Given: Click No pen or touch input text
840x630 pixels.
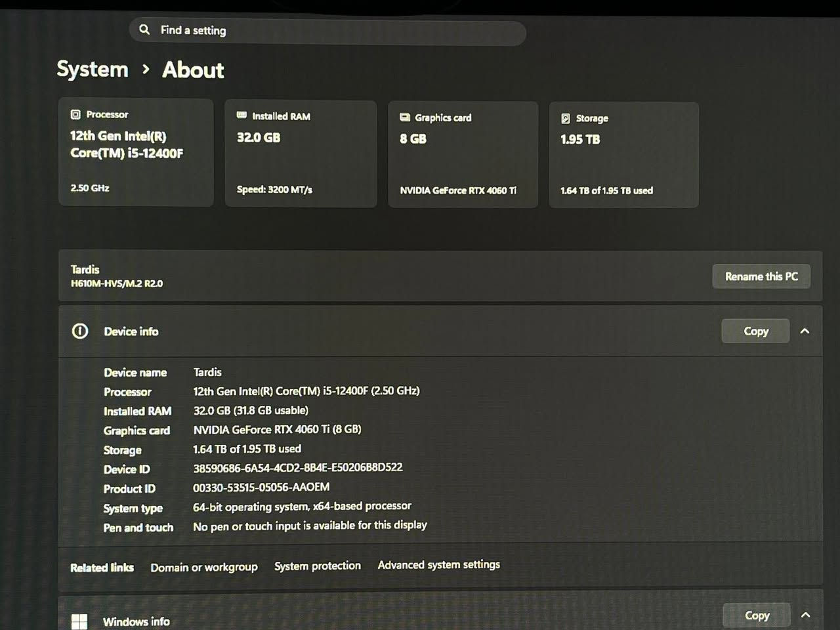Looking at the screenshot, I should pos(310,526).
